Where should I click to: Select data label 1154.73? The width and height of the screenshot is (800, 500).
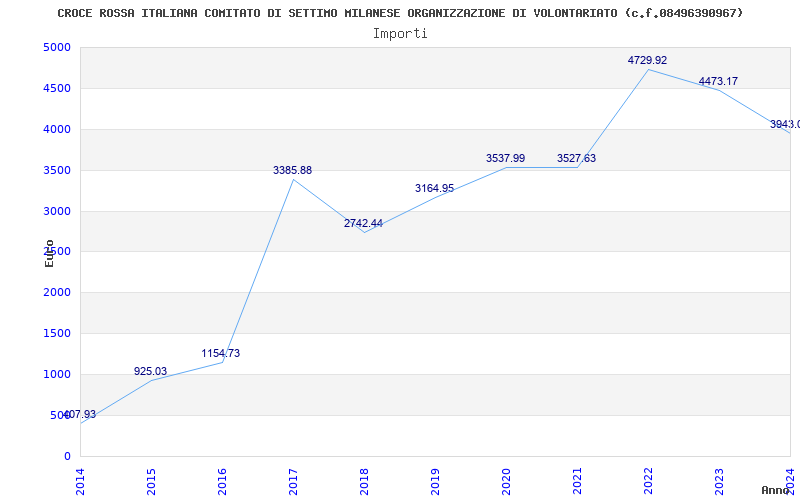(x=220, y=353)
